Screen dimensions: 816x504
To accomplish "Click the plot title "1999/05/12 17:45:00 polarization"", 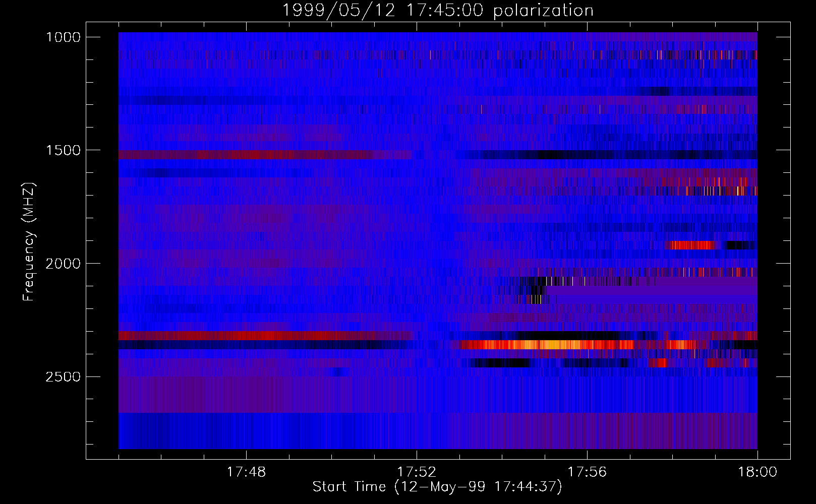I will (x=438, y=11).
